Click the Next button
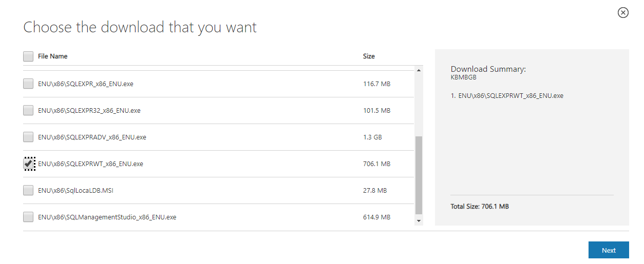 (x=609, y=250)
